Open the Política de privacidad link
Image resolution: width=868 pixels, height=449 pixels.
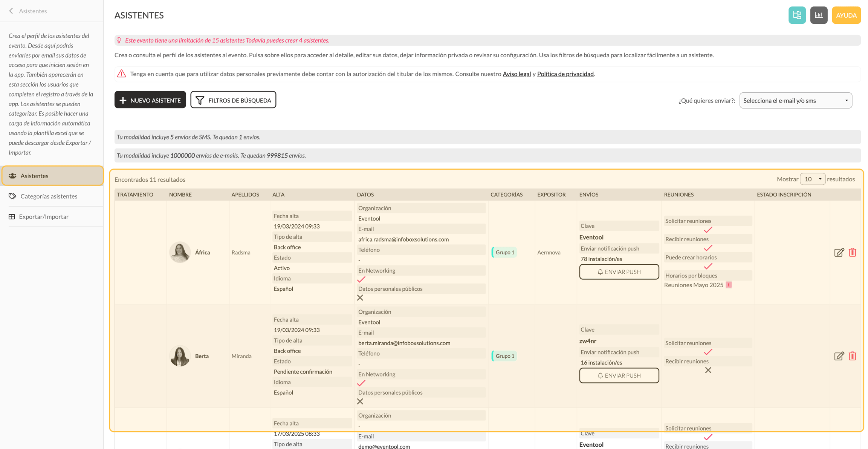pos(565,74)
